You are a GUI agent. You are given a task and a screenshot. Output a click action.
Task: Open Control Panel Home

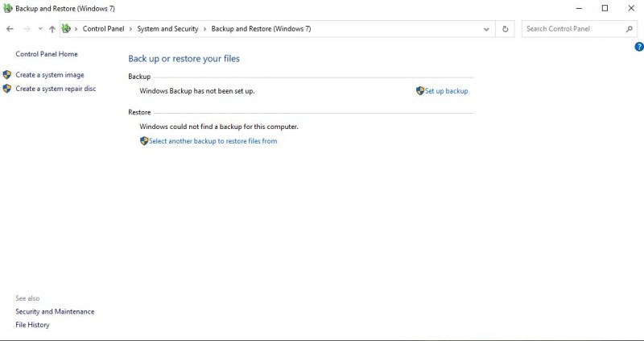pos(47,54)
